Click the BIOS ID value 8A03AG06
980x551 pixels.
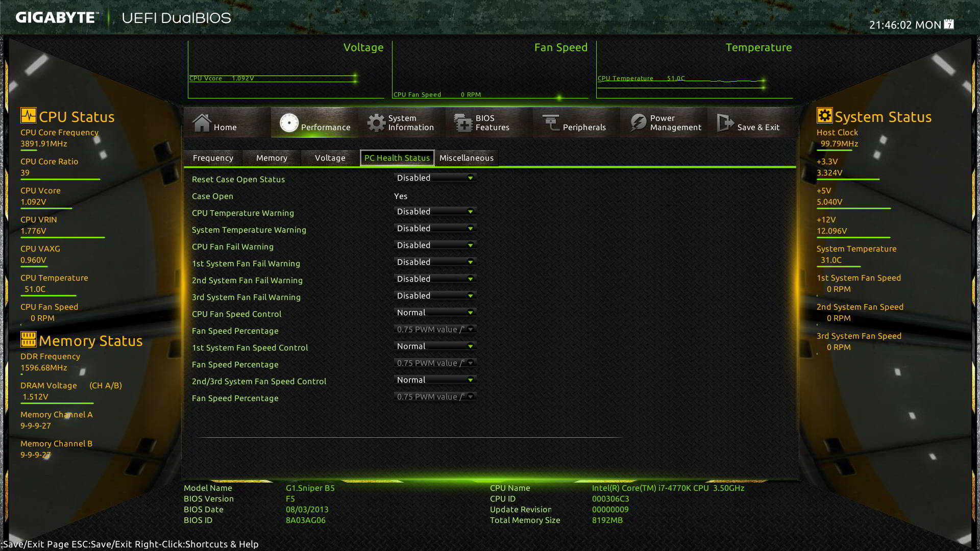pyautogui.click(x=306, y=520)
